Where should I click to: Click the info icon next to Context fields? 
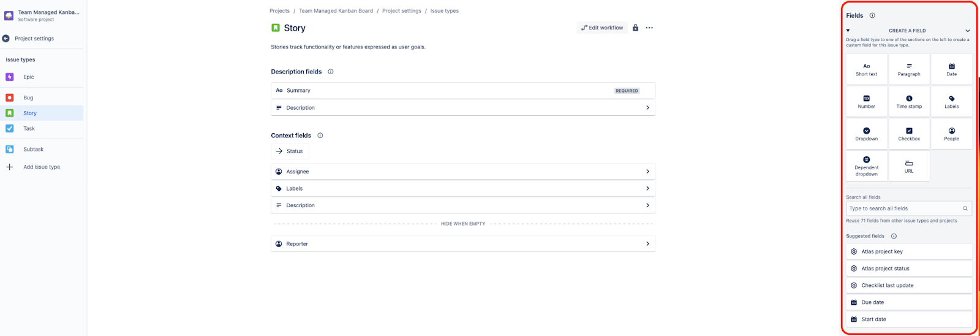click(320, 136)
